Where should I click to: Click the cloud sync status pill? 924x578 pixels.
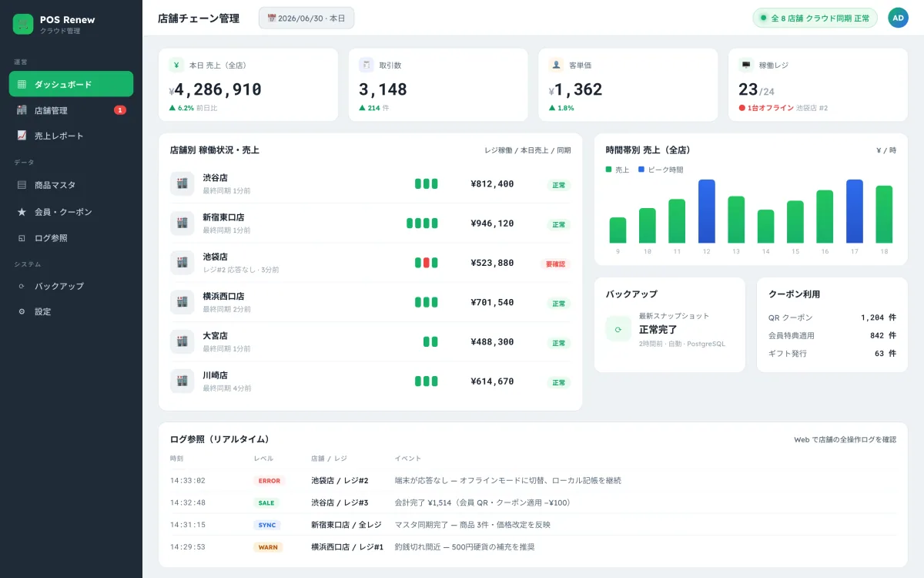click(x=815, y=18)
